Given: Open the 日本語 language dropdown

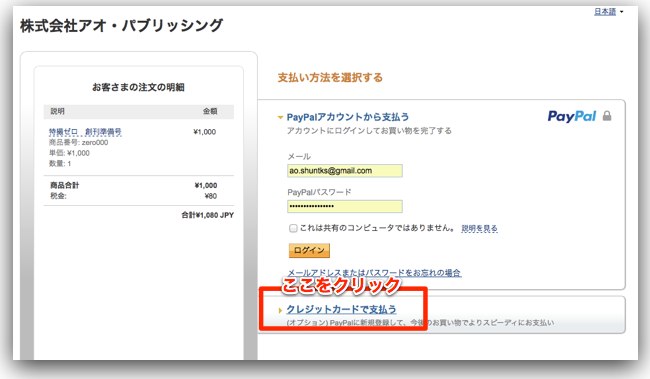Looking at the screenshot, I should pyautogui.click(x=608, y=12).
